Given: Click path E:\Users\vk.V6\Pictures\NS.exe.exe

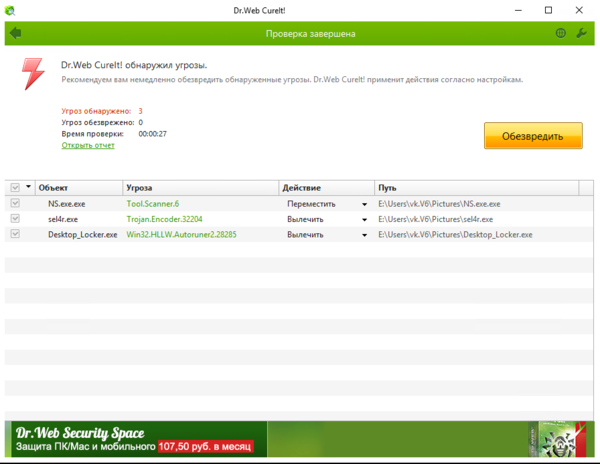Looking at the screenshot, I should point(439,204).
